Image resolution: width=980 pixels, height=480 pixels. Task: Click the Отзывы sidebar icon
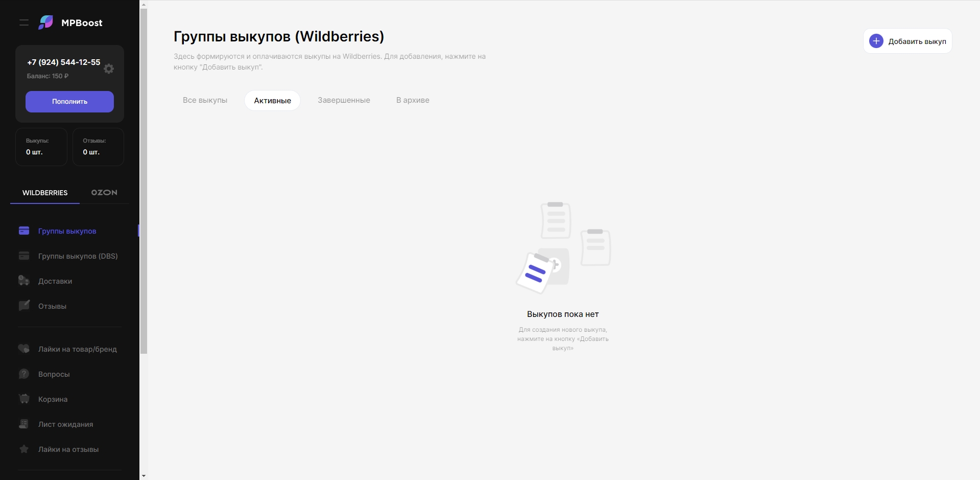click(24, 306)
